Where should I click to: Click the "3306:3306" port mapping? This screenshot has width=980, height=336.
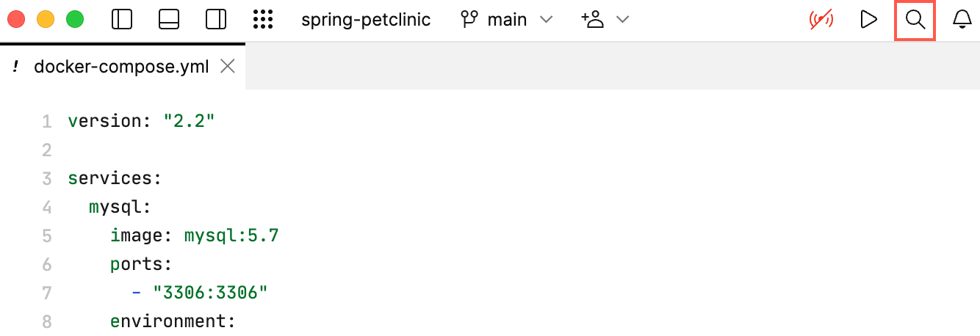[210, 293]
